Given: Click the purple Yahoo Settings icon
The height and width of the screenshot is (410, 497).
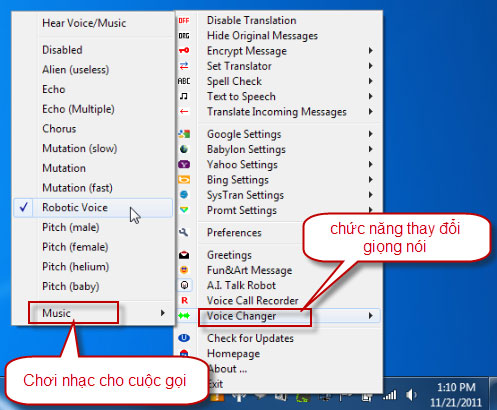Looking at the screenshot, I should pos(184,164).
